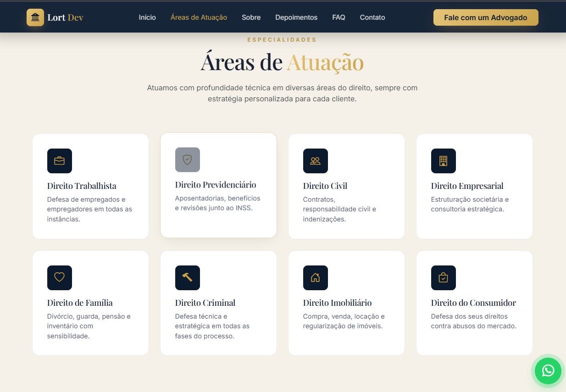Click the 'Atuamos com profundidade técnica' subtitle

[x=282, y=93]
